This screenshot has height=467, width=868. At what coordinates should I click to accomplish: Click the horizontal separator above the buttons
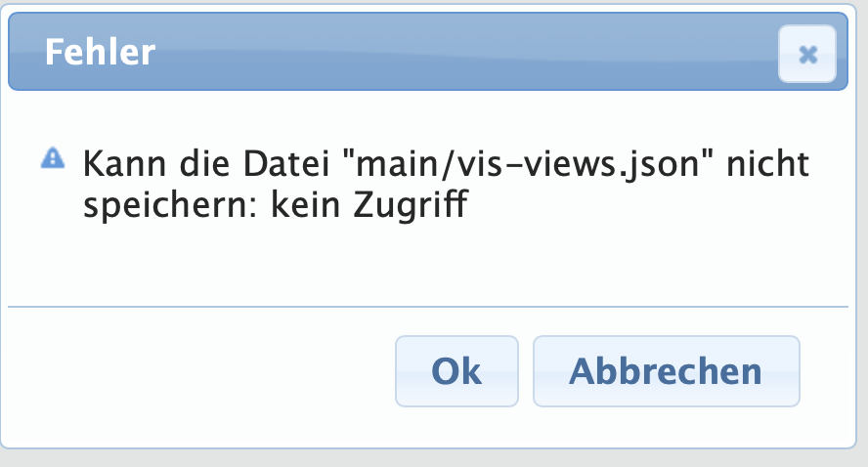pos(428,306)
